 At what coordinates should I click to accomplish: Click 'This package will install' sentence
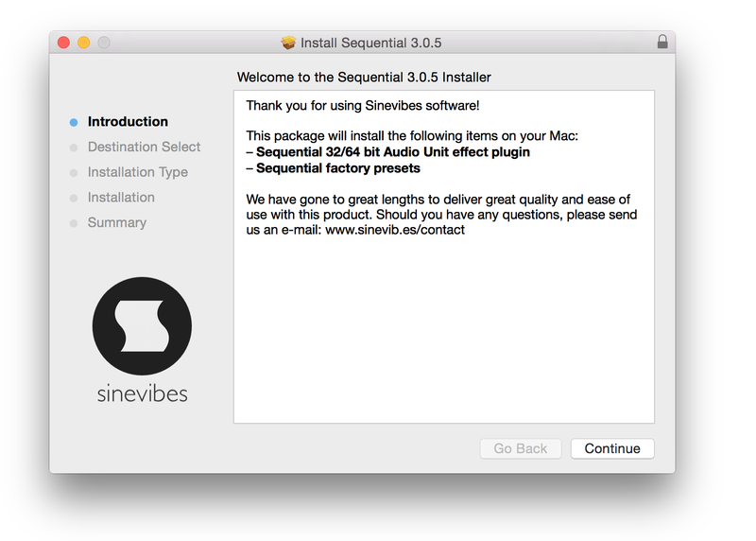click(412, 136)
